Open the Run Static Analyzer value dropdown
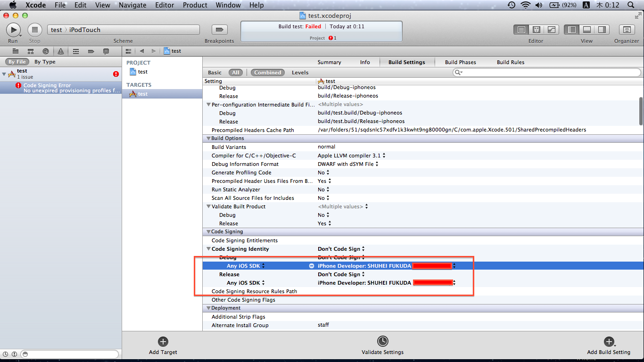This screenshot has height=362, width=644. pos(323,189)
